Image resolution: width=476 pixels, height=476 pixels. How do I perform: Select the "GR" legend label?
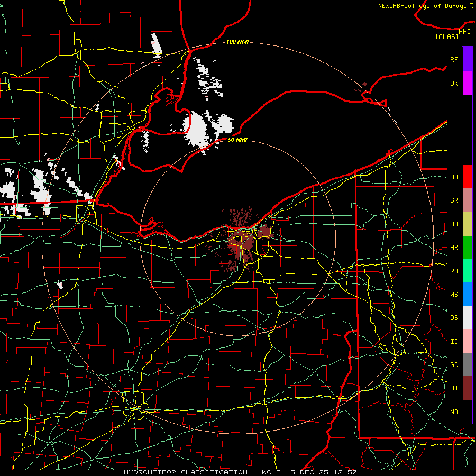click(x=454, y=200)
